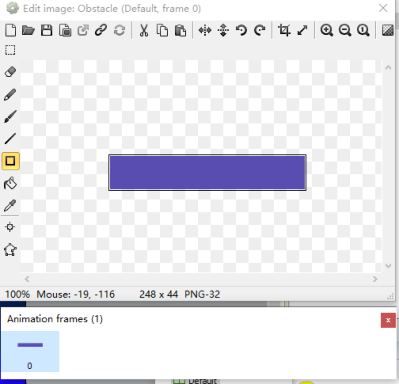
Task: Flip the image vertically
Action: click(x=223, y=30)
